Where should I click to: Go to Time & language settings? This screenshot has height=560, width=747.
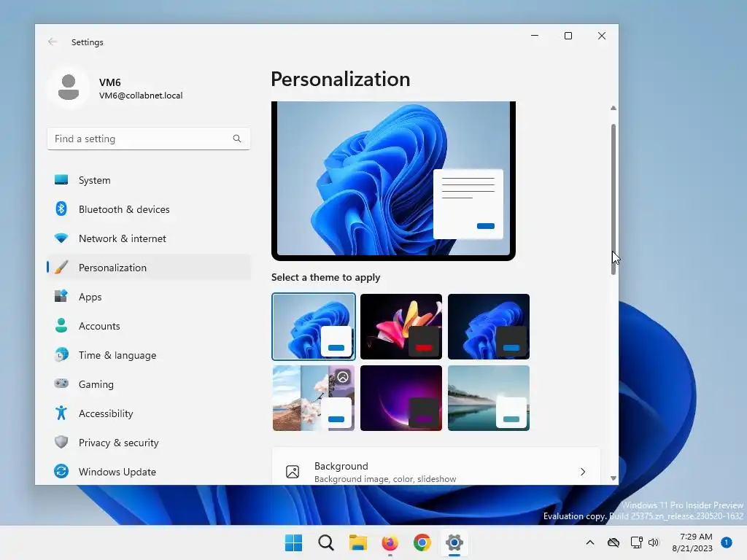[149, 355]
